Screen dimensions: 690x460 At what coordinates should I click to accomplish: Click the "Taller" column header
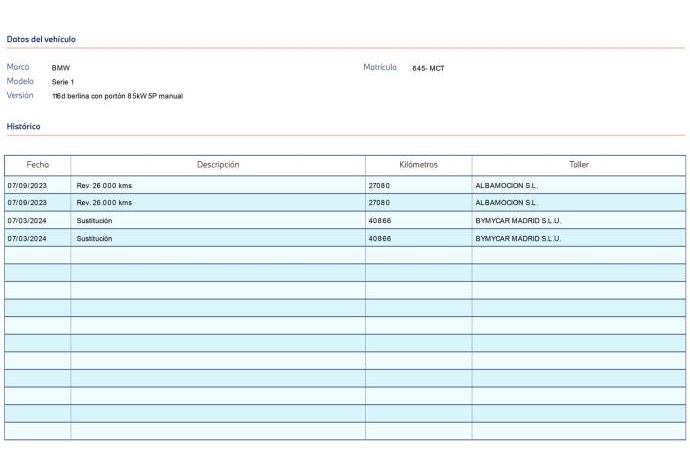tap(578, 164)
